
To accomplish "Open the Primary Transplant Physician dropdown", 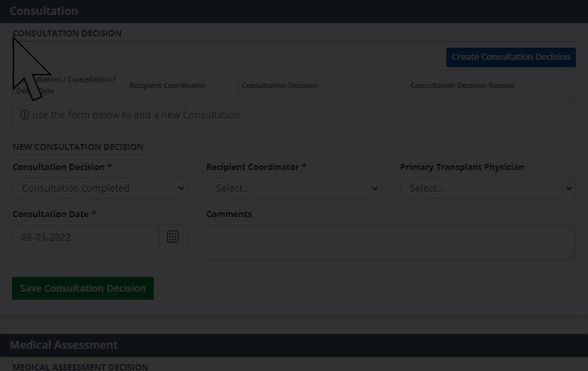I will [x=487, y=188].
